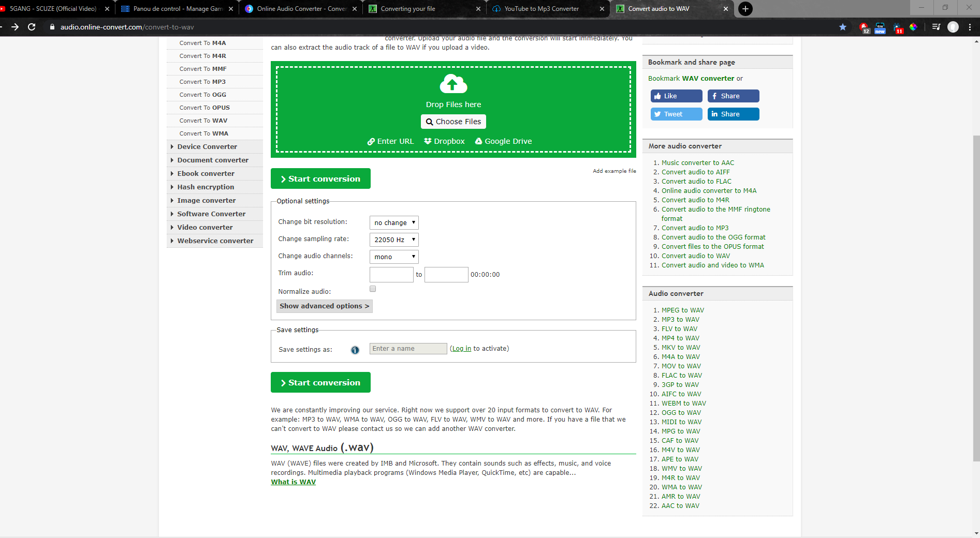Switch to the YouTube to Mp3 Converter tab
980x538 pixels.
coord(542,9)
